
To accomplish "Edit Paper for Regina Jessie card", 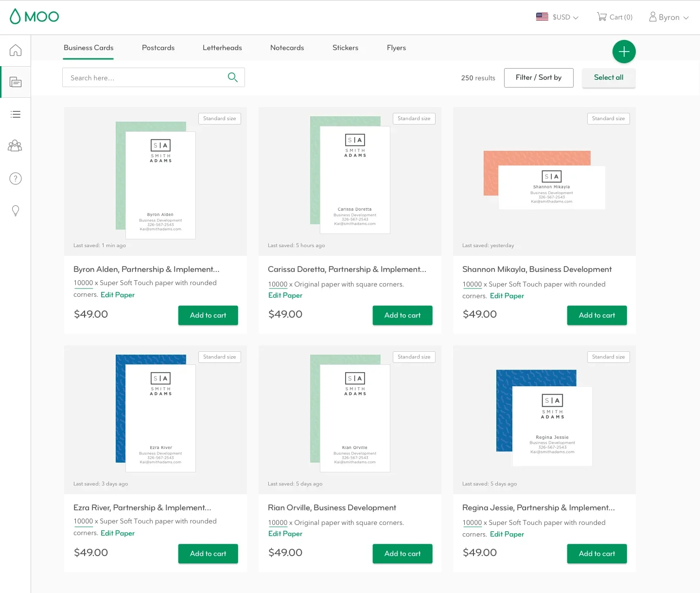I will (507, 534).
